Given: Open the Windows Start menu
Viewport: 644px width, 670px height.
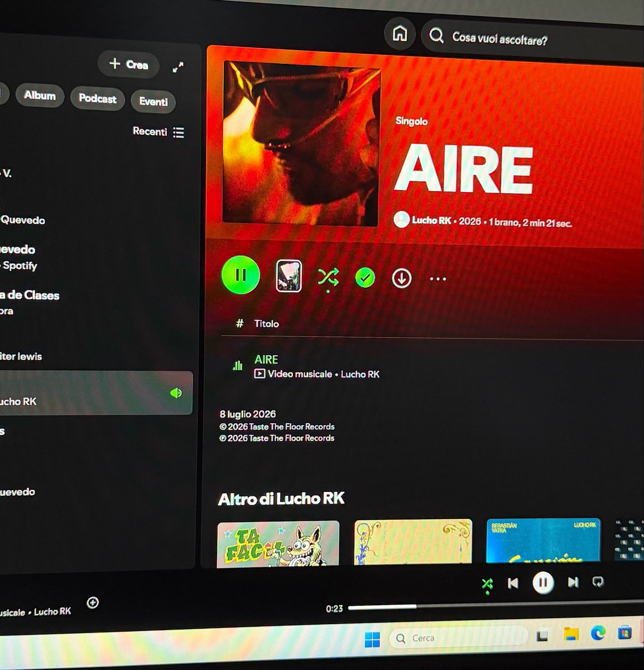Looking at the screenshot, I should 372,639.
